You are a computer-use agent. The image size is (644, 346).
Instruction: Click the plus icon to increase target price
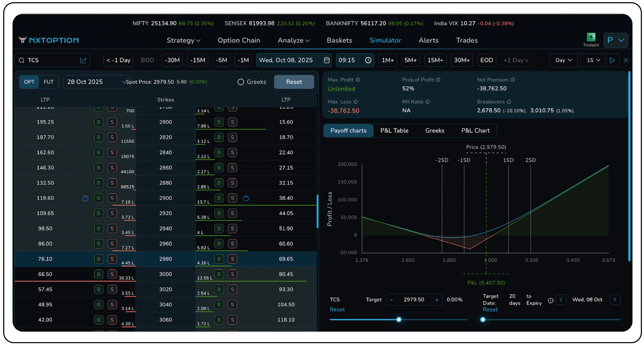[437, 300]
